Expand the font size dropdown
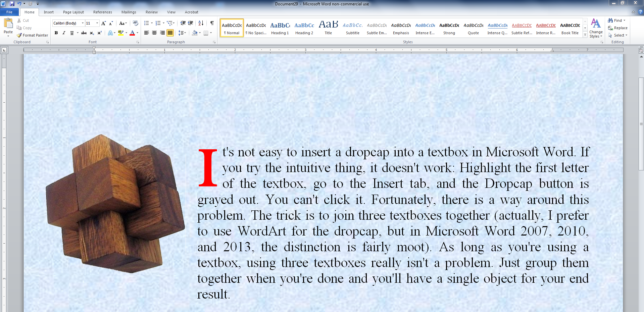The width and height of the screenshot is (644, 312). [97, 23]
